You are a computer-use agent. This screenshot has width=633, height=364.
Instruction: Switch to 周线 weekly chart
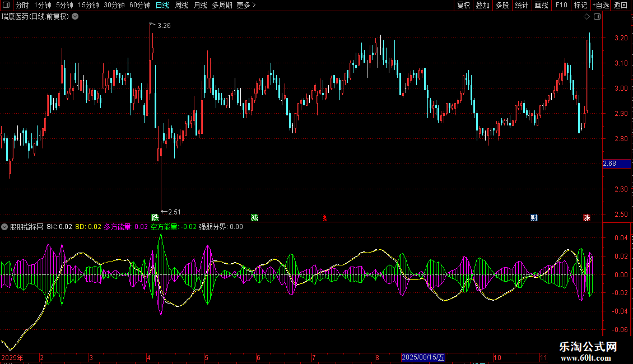click(x=181, y=5)
